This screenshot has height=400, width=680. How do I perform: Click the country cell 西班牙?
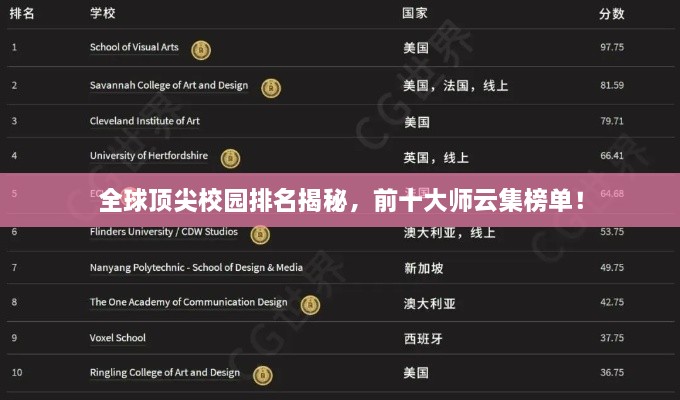coord(423,338)
